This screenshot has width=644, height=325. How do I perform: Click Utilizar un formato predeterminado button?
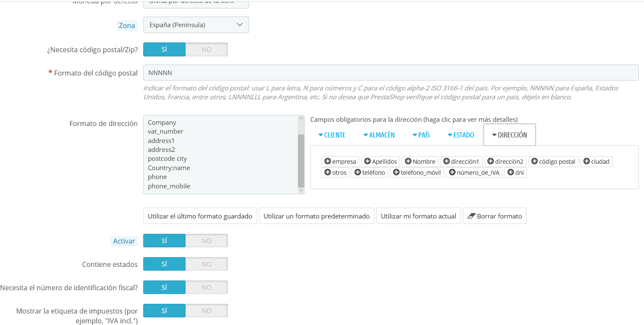(316, 216)
